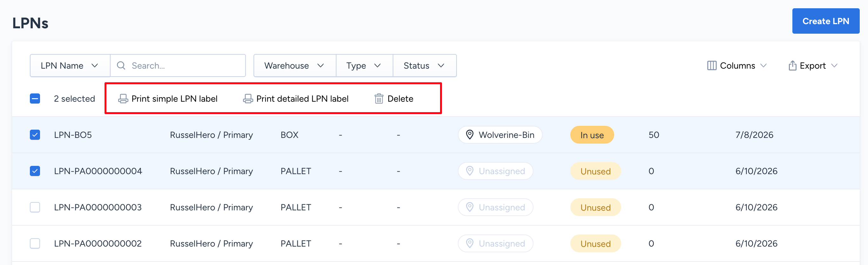Uncheck the LPN-BO5 row checkbox
This screenshot has height=265, width=868.
coord(35,135)
